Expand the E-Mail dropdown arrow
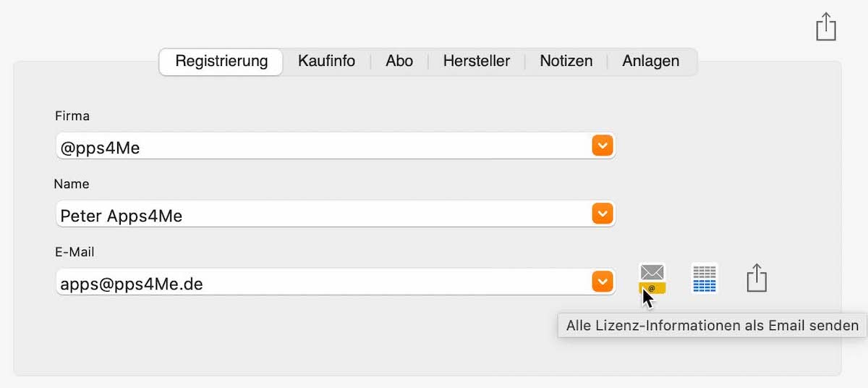Screen dimensions: 868x388 coord(603,282)
